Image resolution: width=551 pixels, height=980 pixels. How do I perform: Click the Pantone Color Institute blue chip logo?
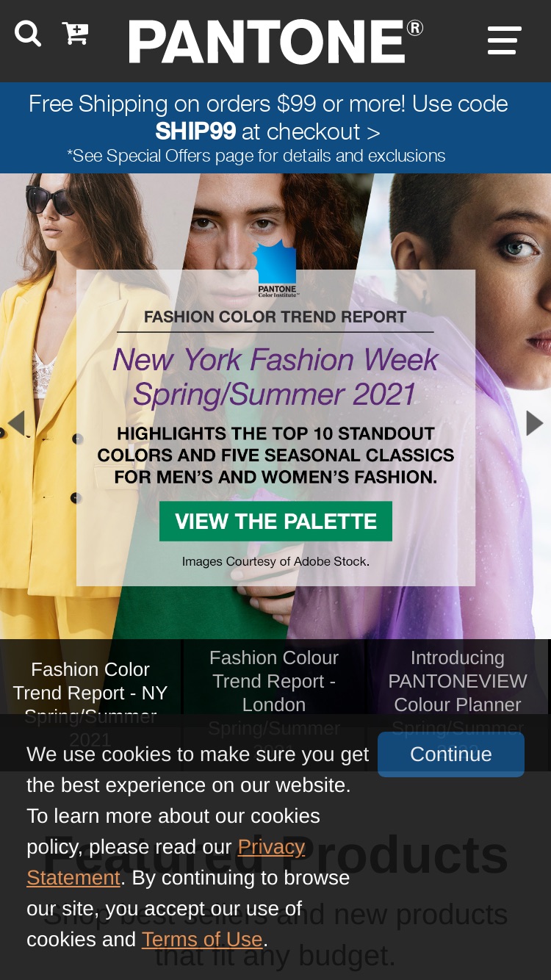[276, 268]
